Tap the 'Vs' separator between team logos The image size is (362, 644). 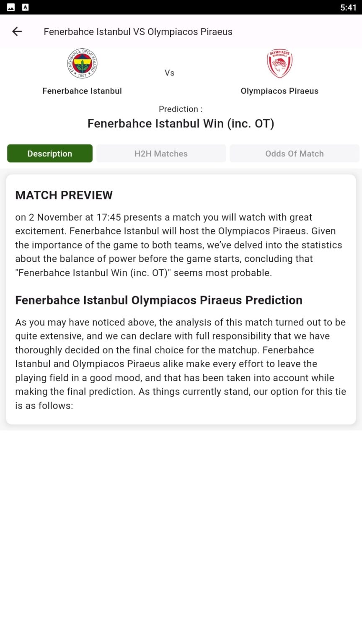170,73
